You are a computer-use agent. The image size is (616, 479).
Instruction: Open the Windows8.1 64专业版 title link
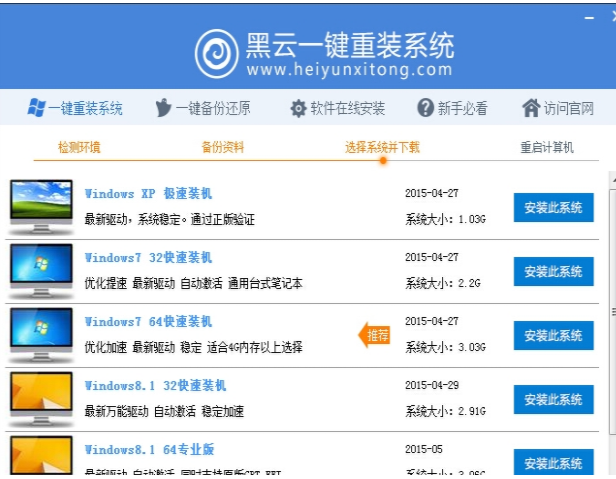click(149, 450)
